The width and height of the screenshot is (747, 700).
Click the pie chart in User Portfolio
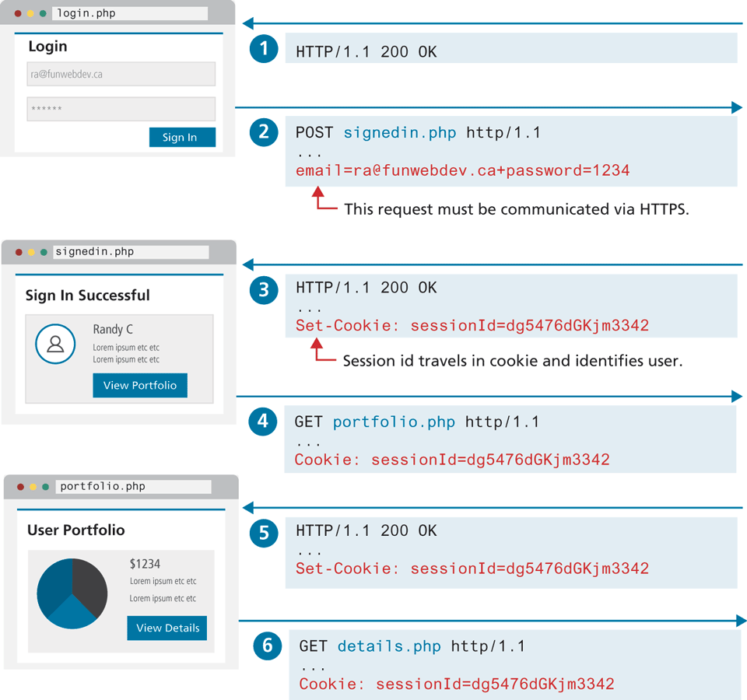click(x=72, y=593)
